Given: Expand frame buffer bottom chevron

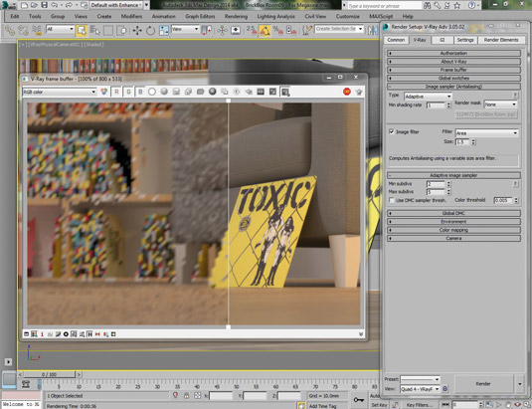Looking at the screenshot, I should pyautogui.click(x=361, y=334).
